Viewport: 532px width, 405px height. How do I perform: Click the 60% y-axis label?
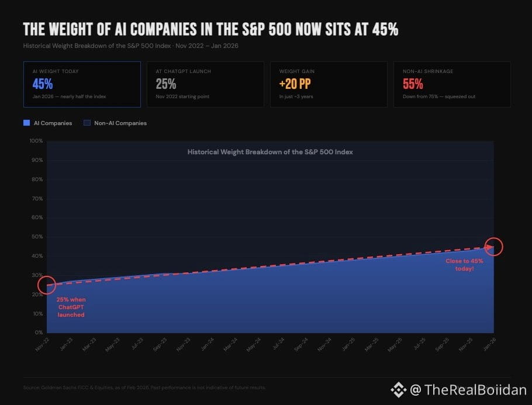[x=37, y=217]
